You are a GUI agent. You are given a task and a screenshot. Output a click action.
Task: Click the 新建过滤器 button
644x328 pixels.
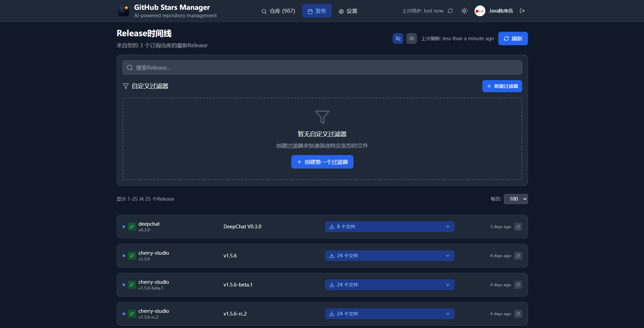pyautogui.click(x=502, y=86)
